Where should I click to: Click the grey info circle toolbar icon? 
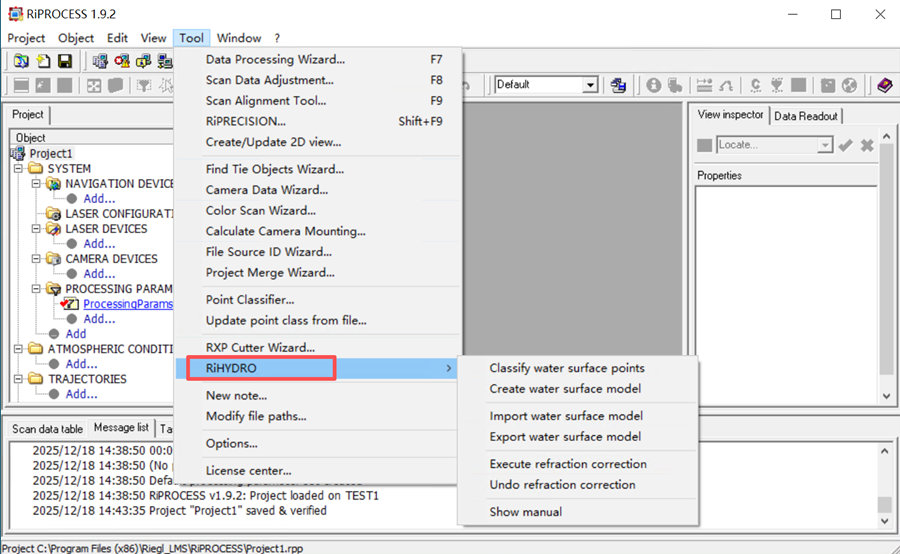653,86
